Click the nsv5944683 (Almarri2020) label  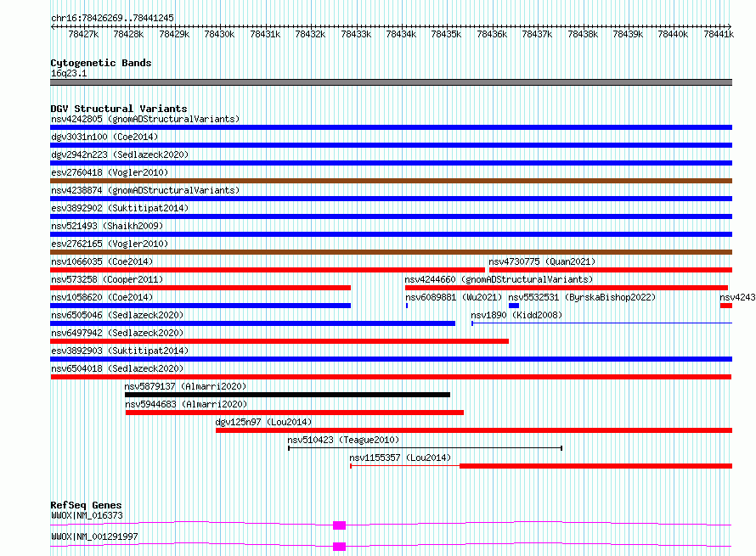(186, 404)
